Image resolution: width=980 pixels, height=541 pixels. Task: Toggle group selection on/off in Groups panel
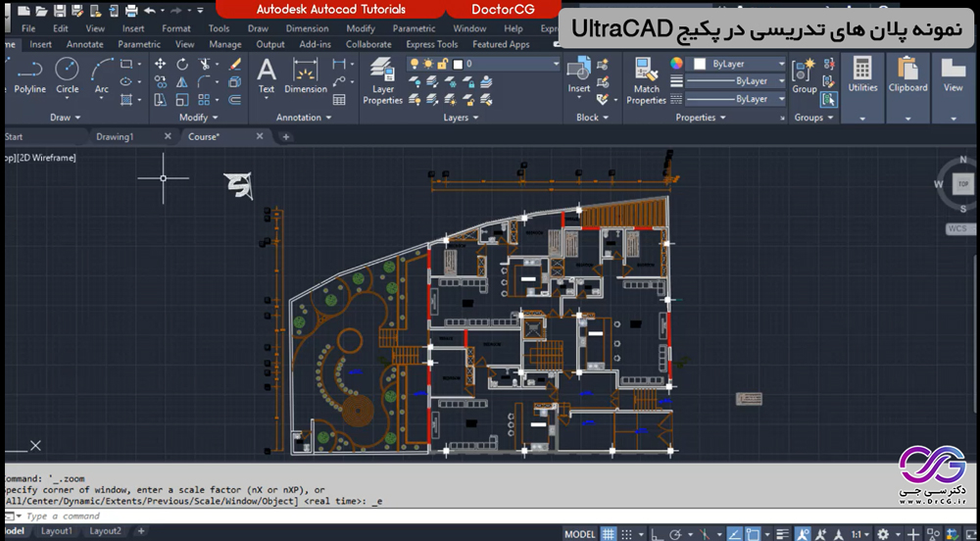tap(829, 99)
